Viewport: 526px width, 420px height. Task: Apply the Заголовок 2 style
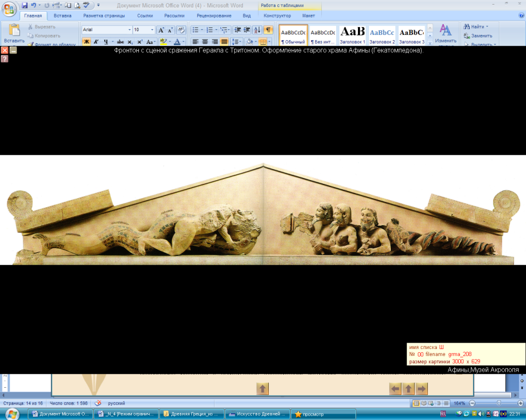click(382, 35)
